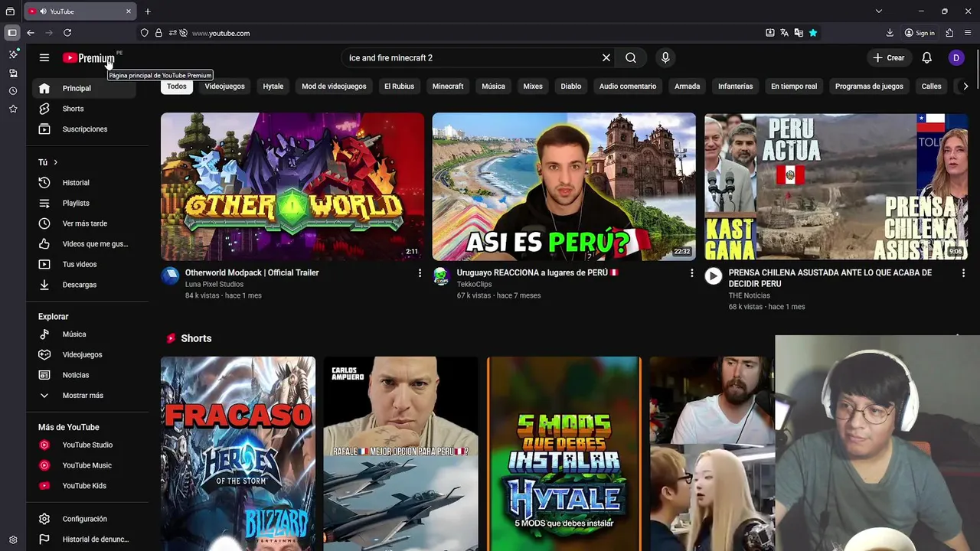Play the 'Así es Perú?' video thumbnail
Viewport: 980px width, 551px height.
(x=564, y=187)
